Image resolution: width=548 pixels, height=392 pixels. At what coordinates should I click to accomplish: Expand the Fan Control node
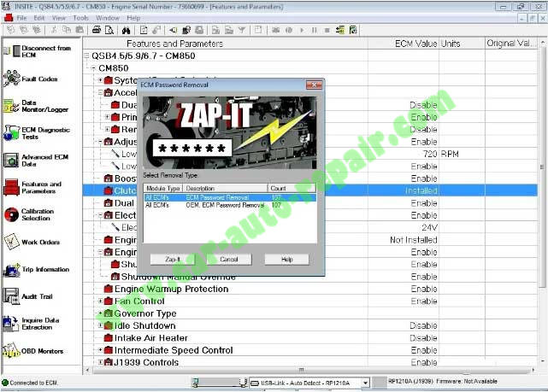pos(100,301)
